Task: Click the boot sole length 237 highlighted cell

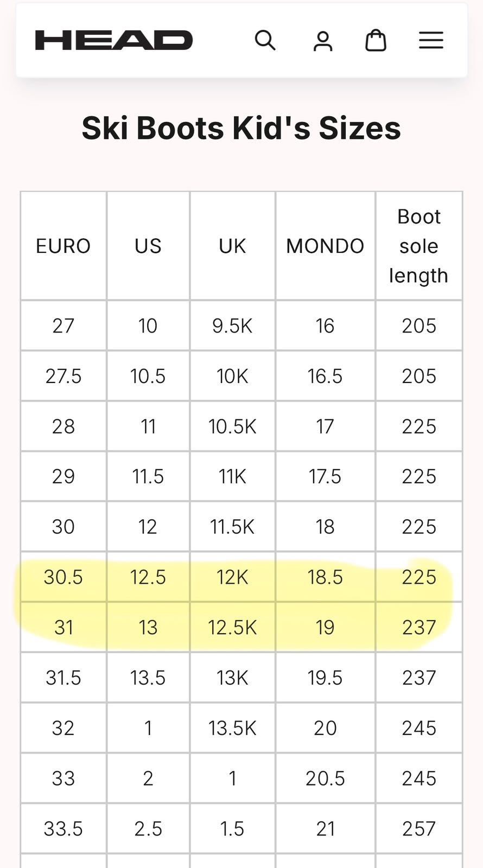Action: coord(419,627)
